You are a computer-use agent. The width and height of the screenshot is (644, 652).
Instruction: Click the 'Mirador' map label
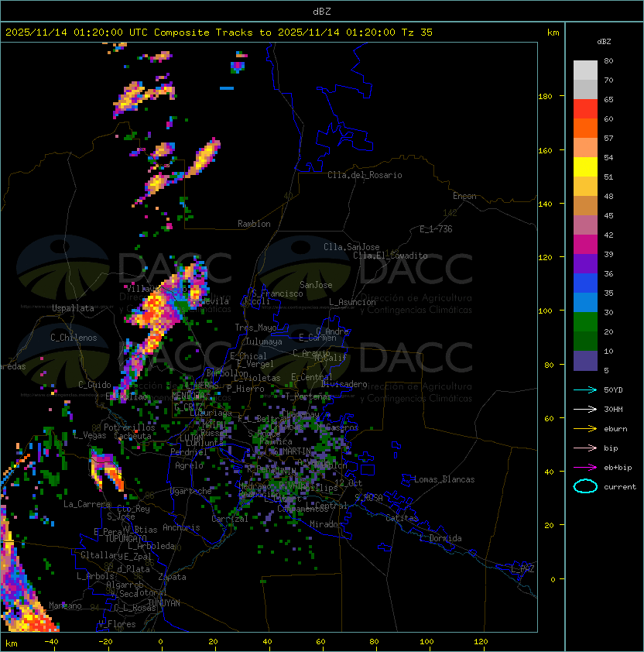[326, 524]
